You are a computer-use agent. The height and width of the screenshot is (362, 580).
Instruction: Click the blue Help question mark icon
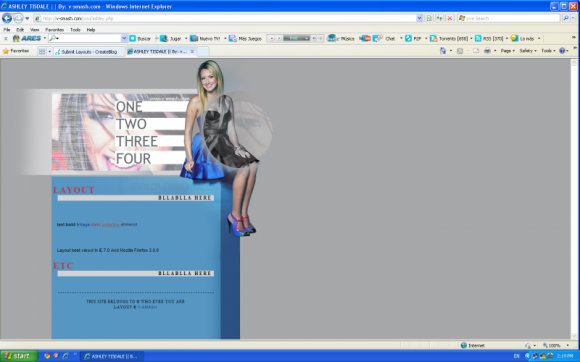tap(562, 51)
